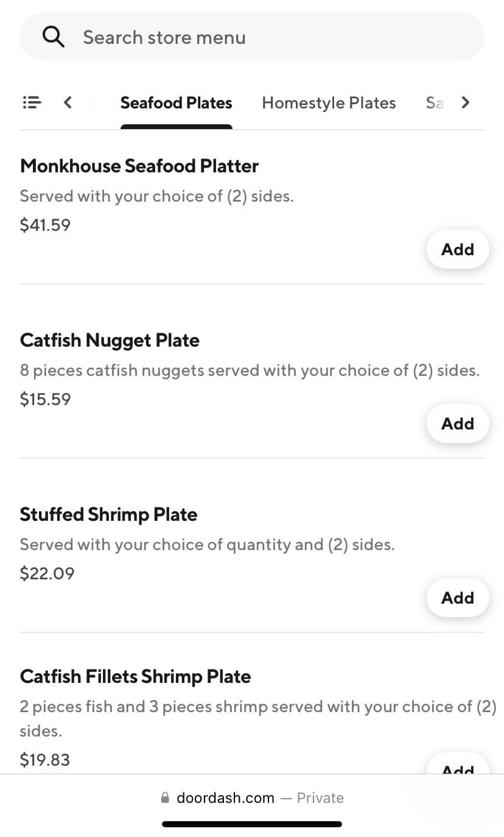Add Catfish Fillets Shrimp Plate to cart
This screenshot has height=837, width=504.
point(457,766)
